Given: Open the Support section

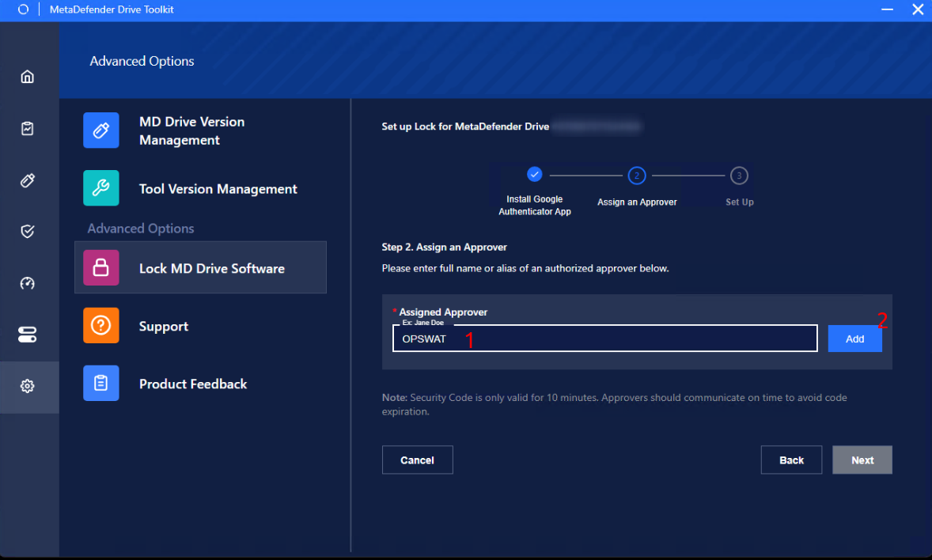Looking at the screenshot, I should [x=200, y=326].
